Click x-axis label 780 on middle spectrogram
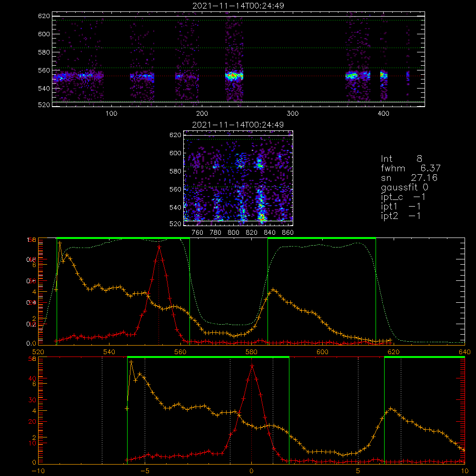This screenshot has width=476, height=476. [216, 233]
